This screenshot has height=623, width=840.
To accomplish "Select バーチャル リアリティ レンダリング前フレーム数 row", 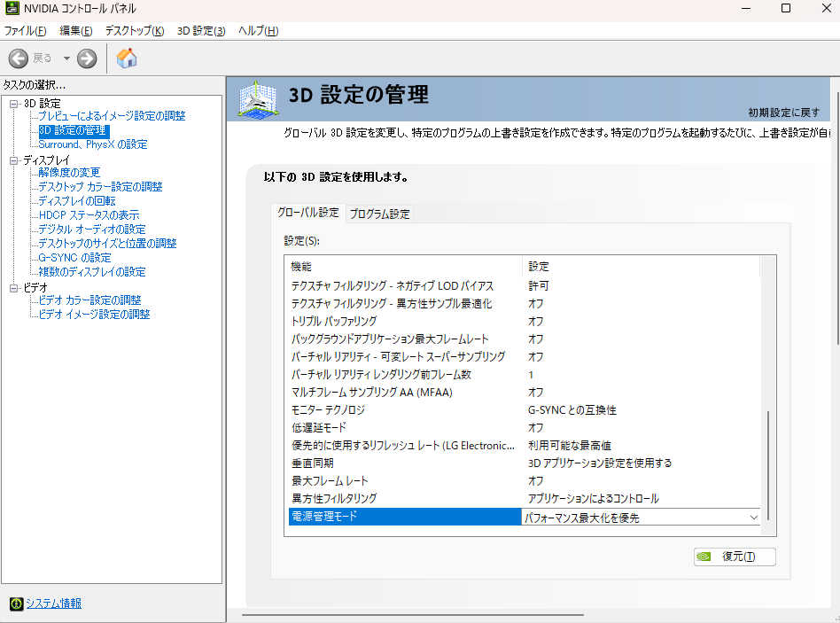I will click(x=524, y=375).
